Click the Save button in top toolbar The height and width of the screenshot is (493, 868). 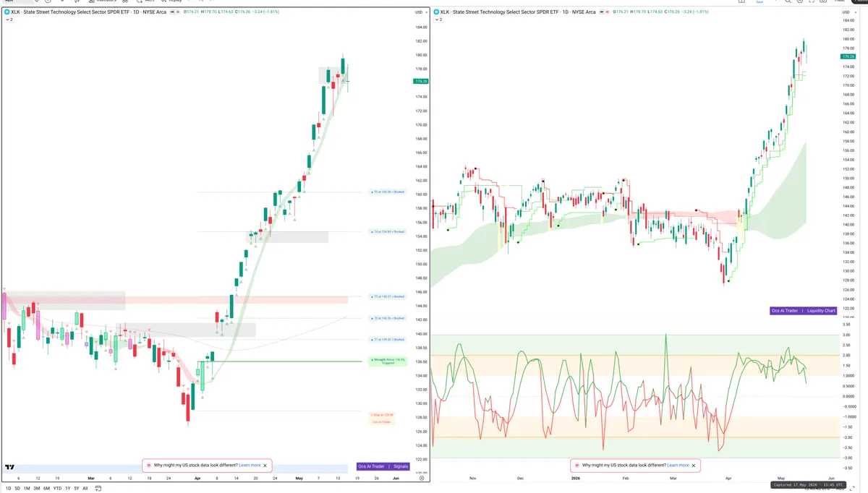coord(759,2)
